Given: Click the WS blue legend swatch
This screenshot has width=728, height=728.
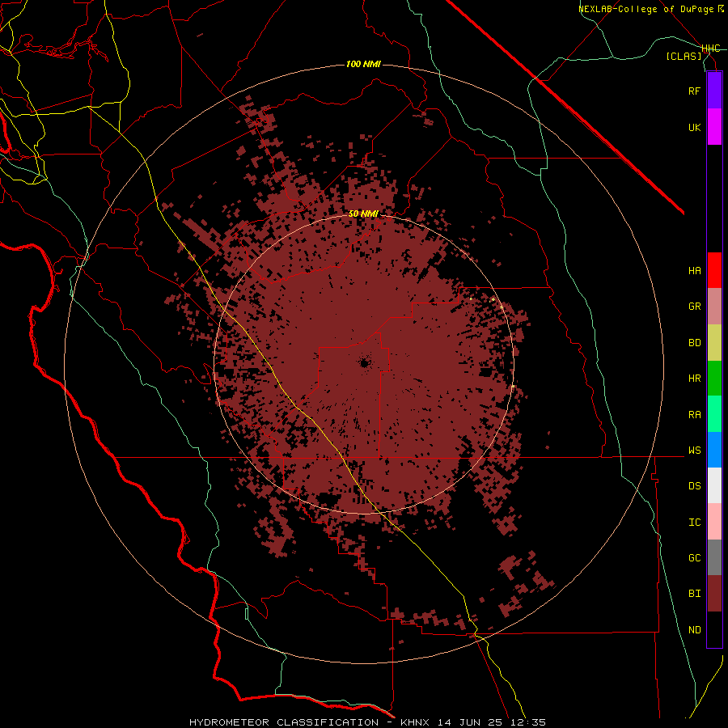Looking at the screenshot, I should pyautogui.click(x=714, y=450).
